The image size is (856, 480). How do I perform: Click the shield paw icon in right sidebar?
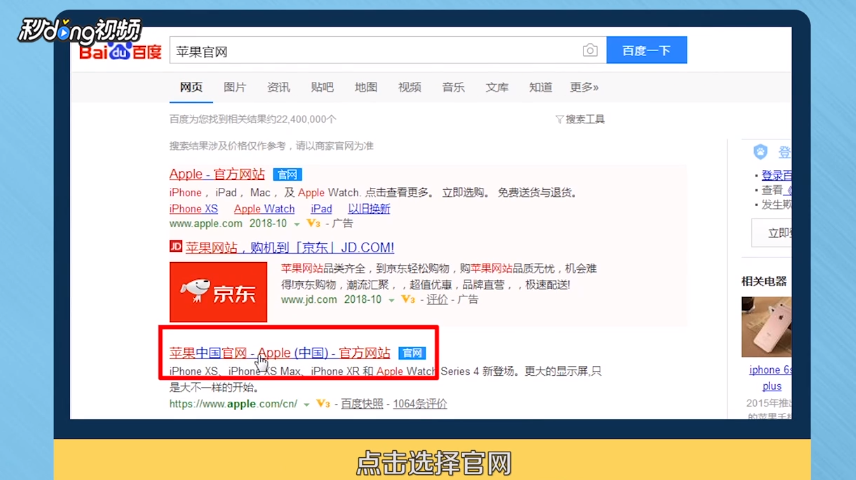(760, 151)
